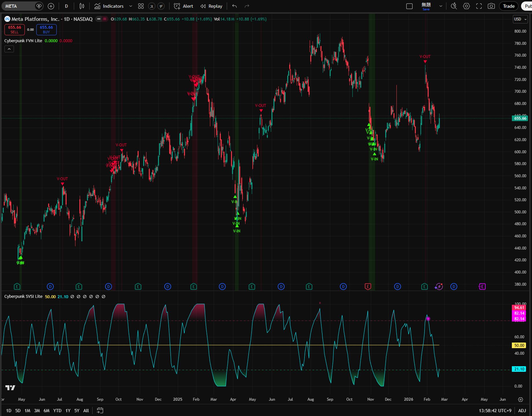Select the 1M time range

[x=27, y=411]
